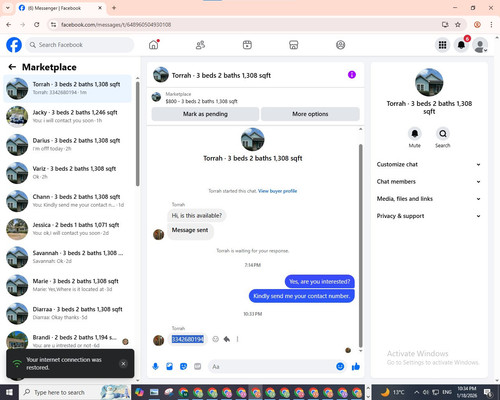Open Jessica 2 beds 1,071 sqft chat

click(x=68, y=229)
